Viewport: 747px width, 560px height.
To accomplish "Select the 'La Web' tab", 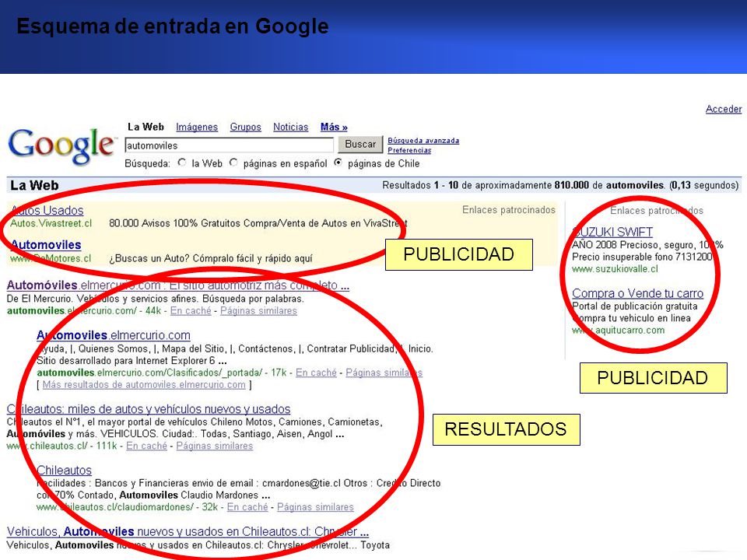I will 146,127.
